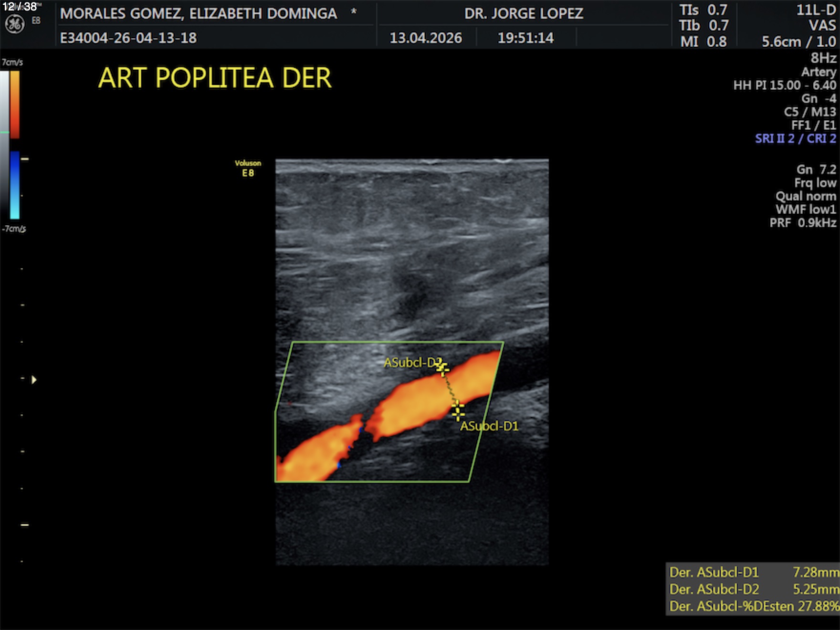Select the Der. ASubcl-D1 7.28mm result row
840x630 pixels.
coord(753,572)
